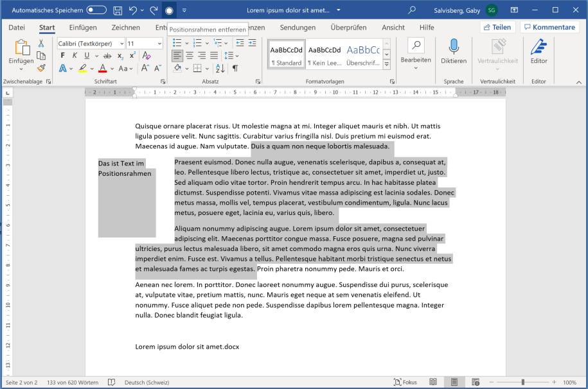588x389 pixels.
Task: Click the Positionsrahmen entfernen quick access button
Action: 169,10
